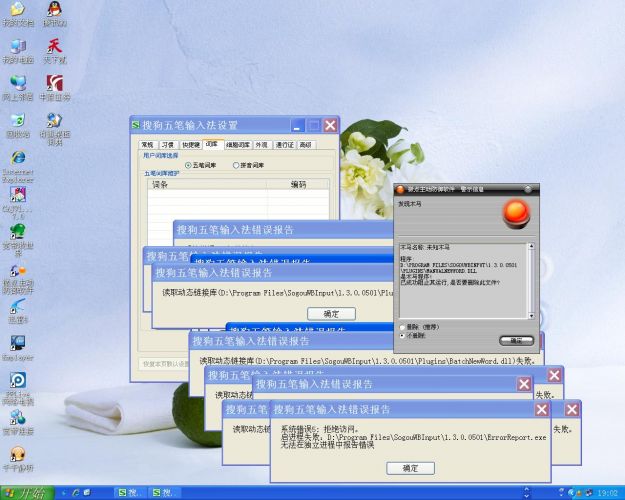This screenshot has width=625, height=500.
Task: Switch to the 高级 tab
Action: coord(306,145)
